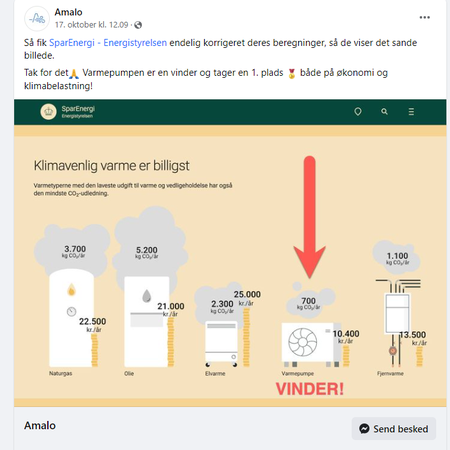This screenshot has height=450, width=450.
Task: Click the red arrow in the image
Action: (310, 217)
